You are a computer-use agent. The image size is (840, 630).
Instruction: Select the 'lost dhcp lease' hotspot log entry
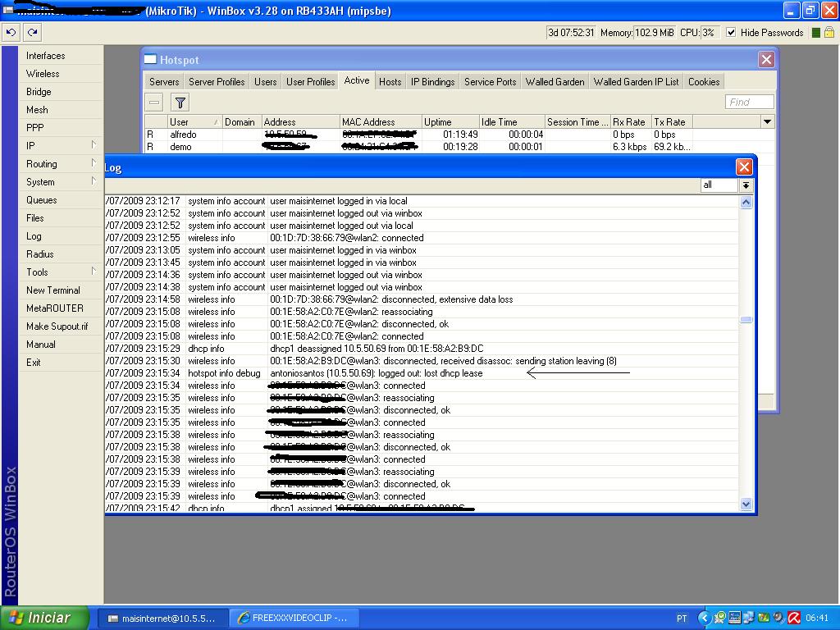(x=422, y=373)
